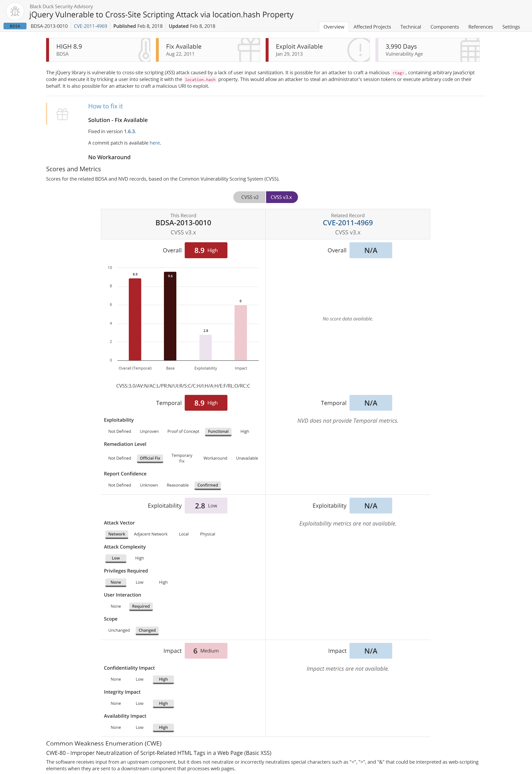Screen dimensions: 532x774
Task: Click the bug icon beside advisory title
Action: pos(15,12)
